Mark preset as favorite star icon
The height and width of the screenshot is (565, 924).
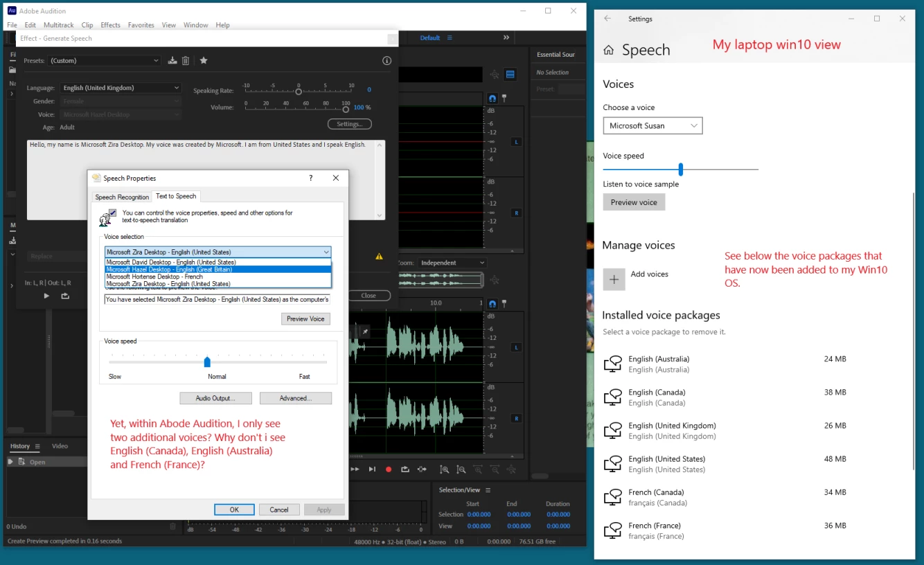[204, 61]
